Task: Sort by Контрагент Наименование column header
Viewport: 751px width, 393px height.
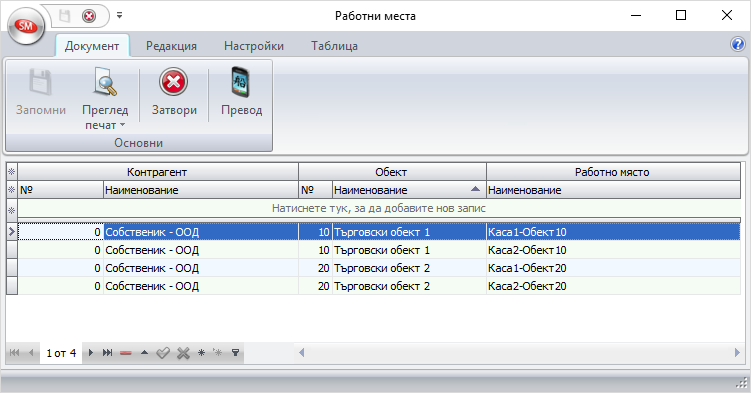Action: point(201,190)
